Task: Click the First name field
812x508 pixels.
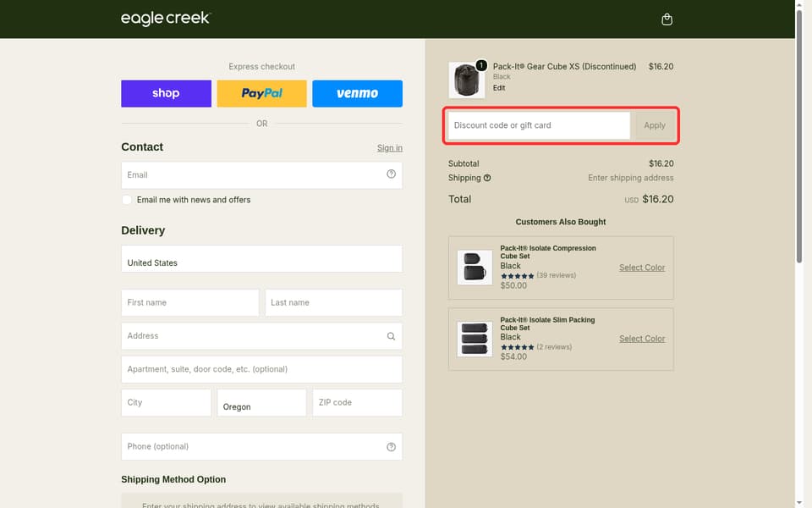Action: pyautogui.click(x=190, y=303)
